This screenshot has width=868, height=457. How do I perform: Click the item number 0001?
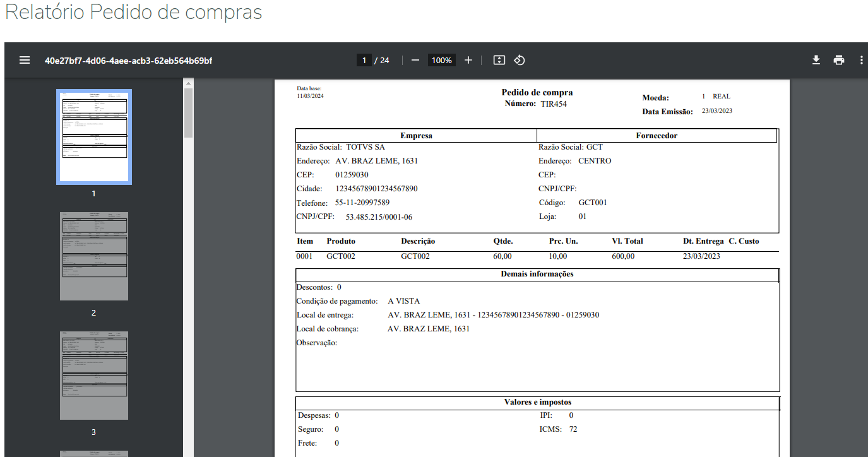point(304,256)
